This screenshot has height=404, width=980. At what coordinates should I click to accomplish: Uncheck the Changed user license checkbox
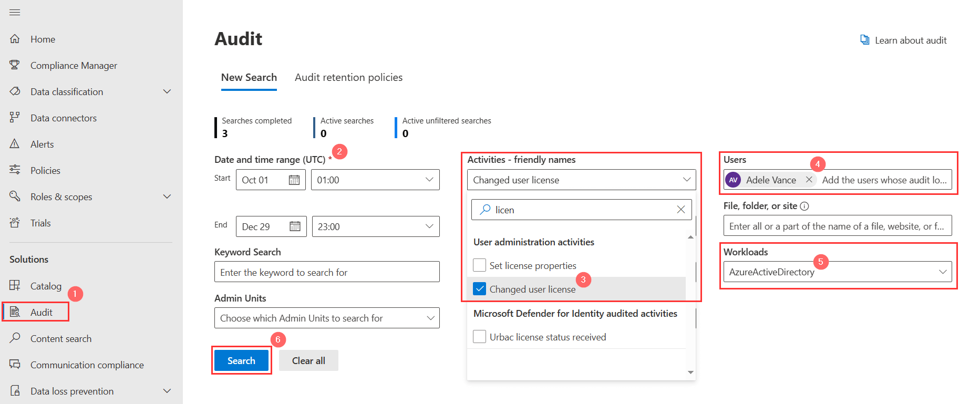[x=479, y=289]
